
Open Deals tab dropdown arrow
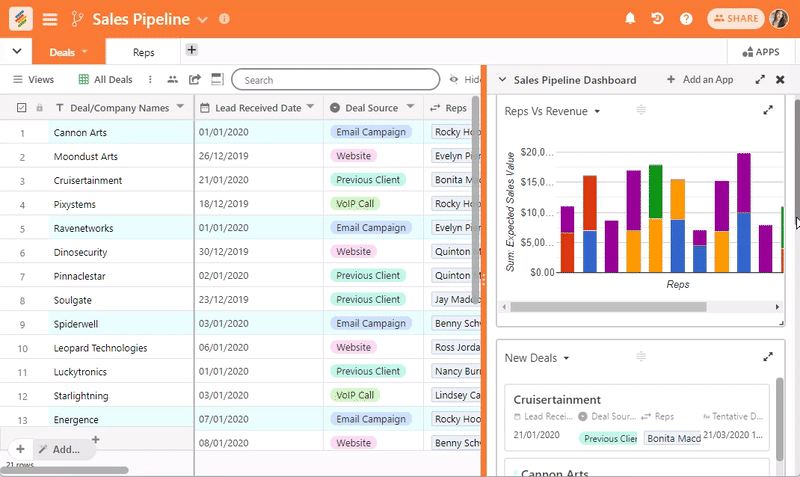(x=85, y=52)
